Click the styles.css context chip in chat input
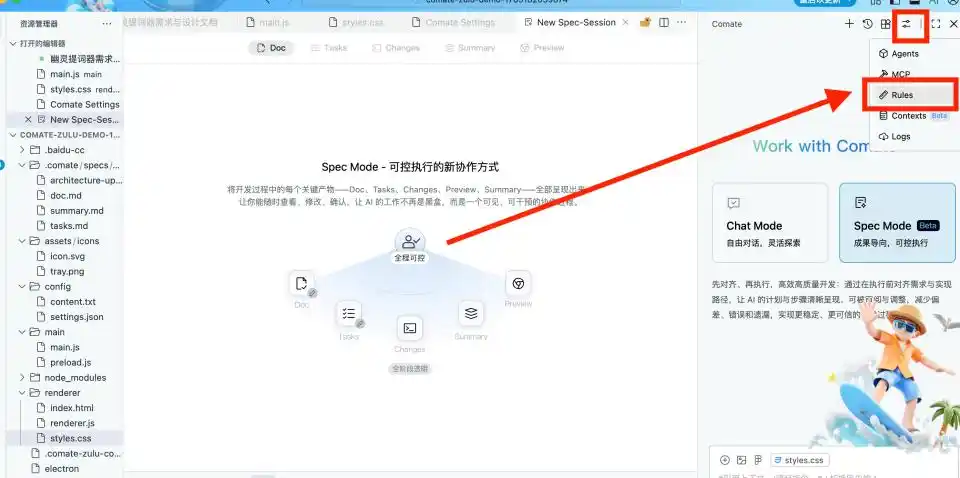The width and height of the screenshot is (960, 478). pyautogui.click(x=800, y=460)
